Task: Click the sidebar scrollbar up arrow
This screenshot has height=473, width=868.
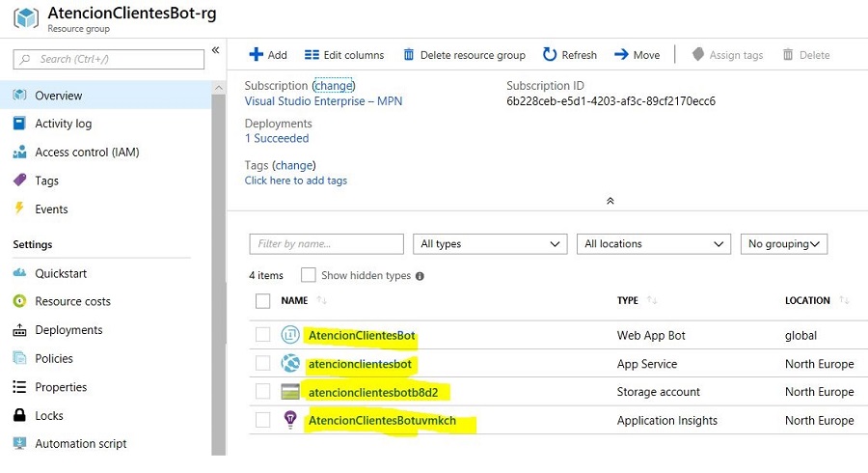Action: [219, 88]
